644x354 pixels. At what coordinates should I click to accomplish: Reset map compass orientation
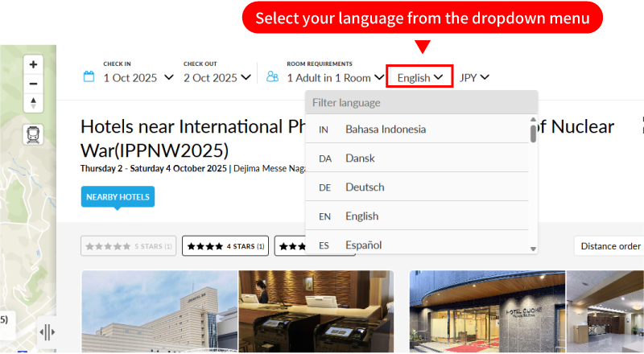pos(33,103)
